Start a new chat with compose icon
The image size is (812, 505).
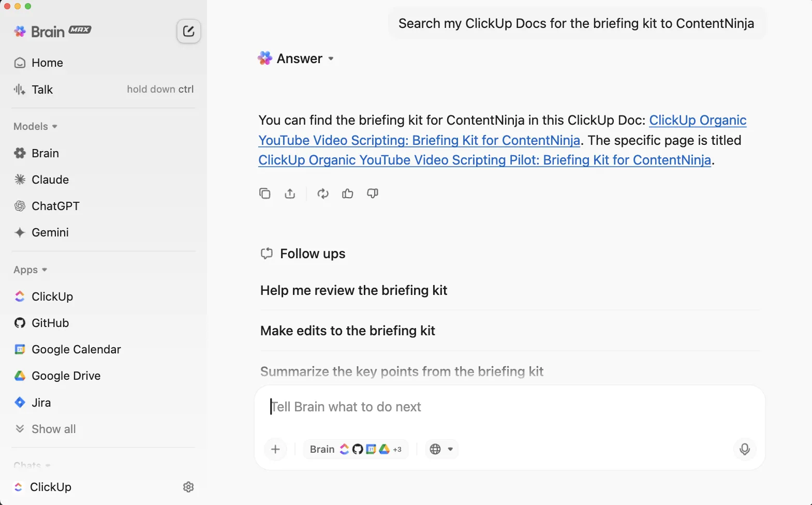(188, 32)
